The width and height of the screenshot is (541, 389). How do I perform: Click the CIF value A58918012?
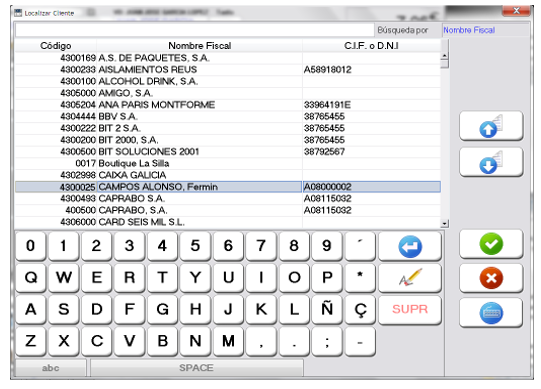[327, 70]
